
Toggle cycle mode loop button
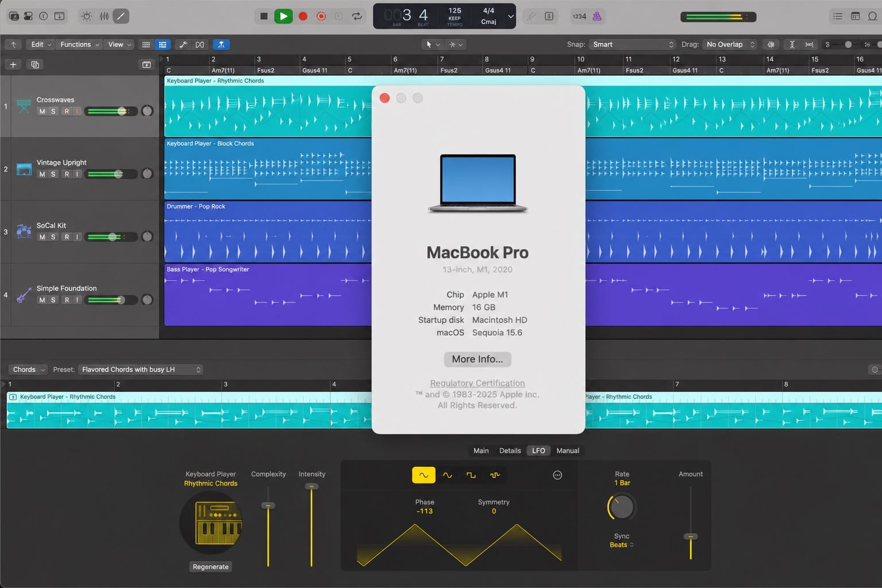click(x=357, y=16)
